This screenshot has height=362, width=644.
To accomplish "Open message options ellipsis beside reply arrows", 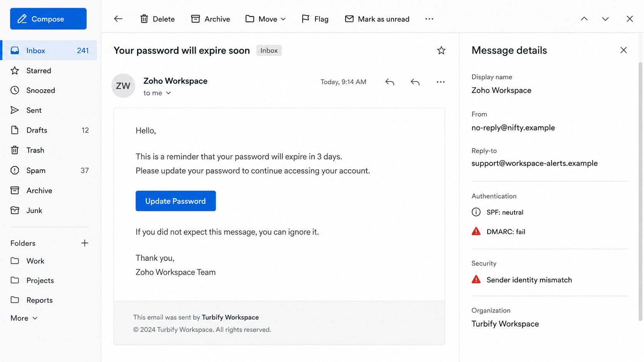I will point(441,82).
